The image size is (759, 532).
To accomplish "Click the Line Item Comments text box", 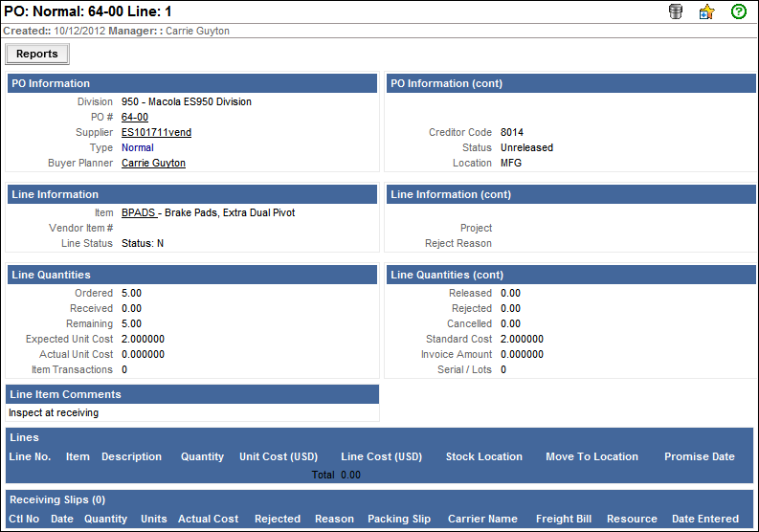I will [192, 413].
